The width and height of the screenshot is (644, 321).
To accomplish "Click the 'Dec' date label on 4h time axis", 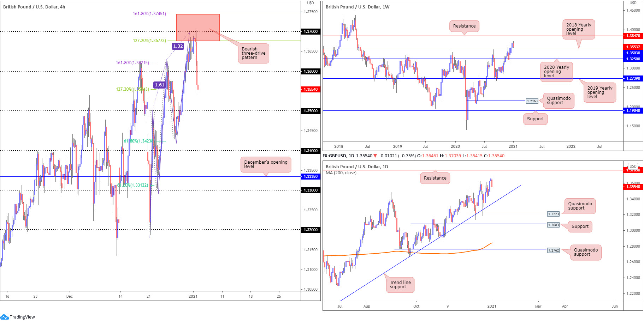I will click(70, 296).
